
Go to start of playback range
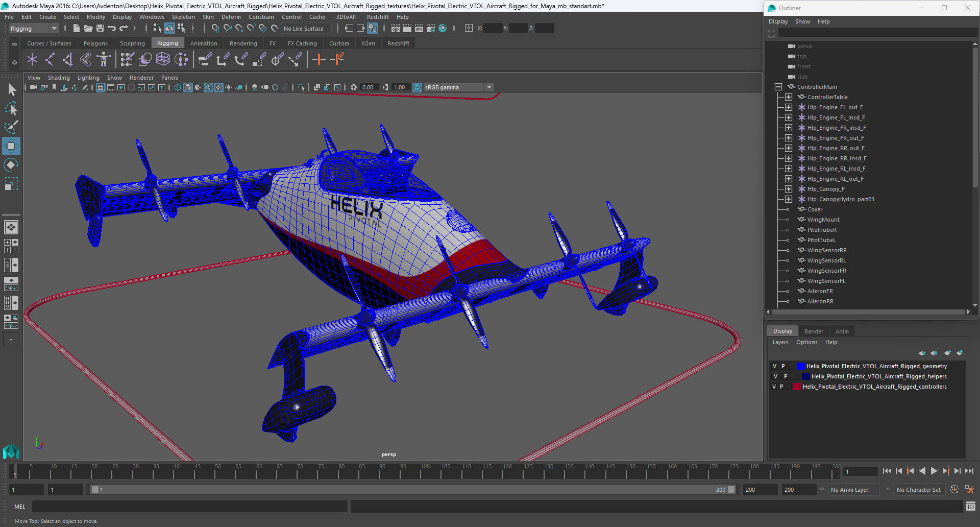[887, 471]
